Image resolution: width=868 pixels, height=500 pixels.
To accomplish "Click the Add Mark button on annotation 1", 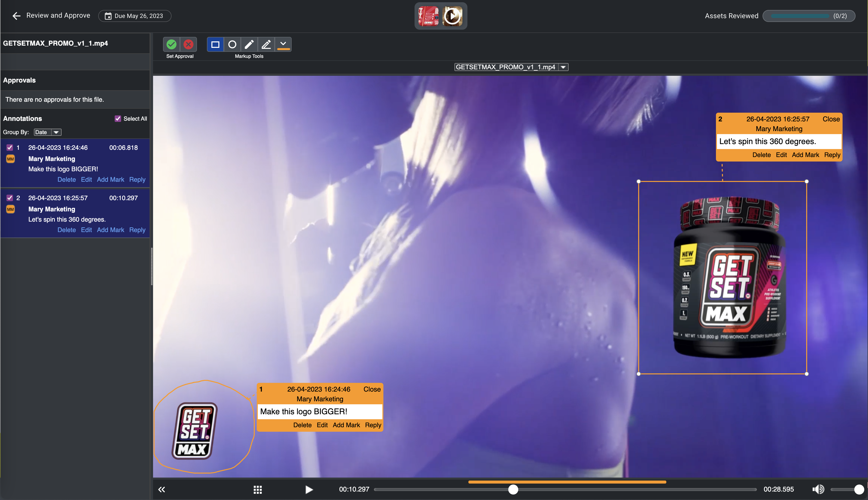I will pyautogui.click(x=346, y=425).
